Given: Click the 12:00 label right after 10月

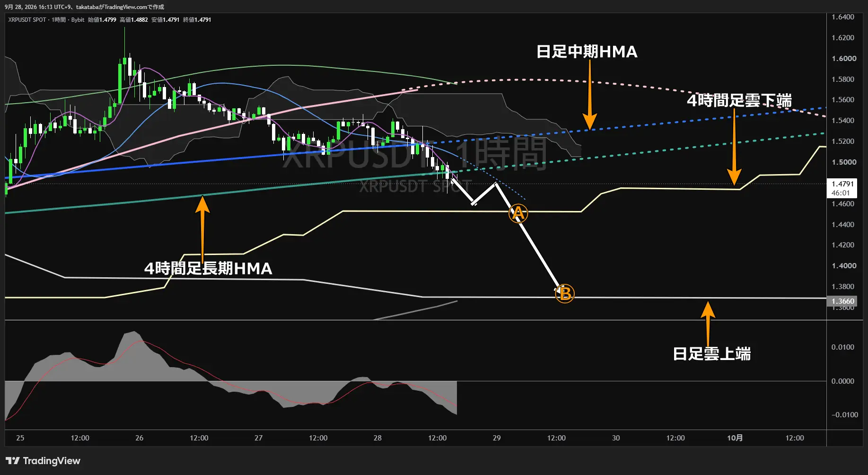Looking at the screenshot, I should click(x=795, y=438).
